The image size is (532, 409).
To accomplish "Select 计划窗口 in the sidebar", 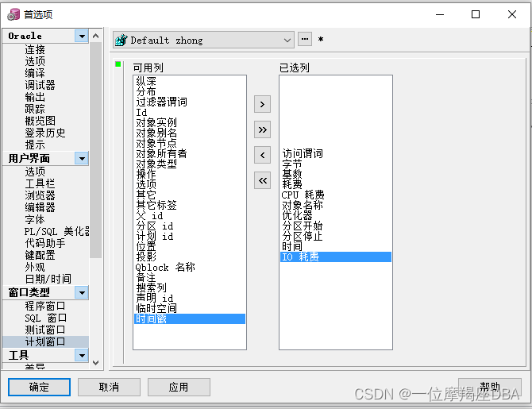I will (x=44, y=341).
